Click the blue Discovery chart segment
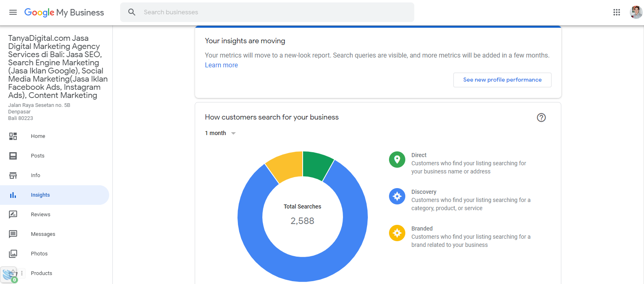This screenshot has width=644, height=284. pos(303,269)
